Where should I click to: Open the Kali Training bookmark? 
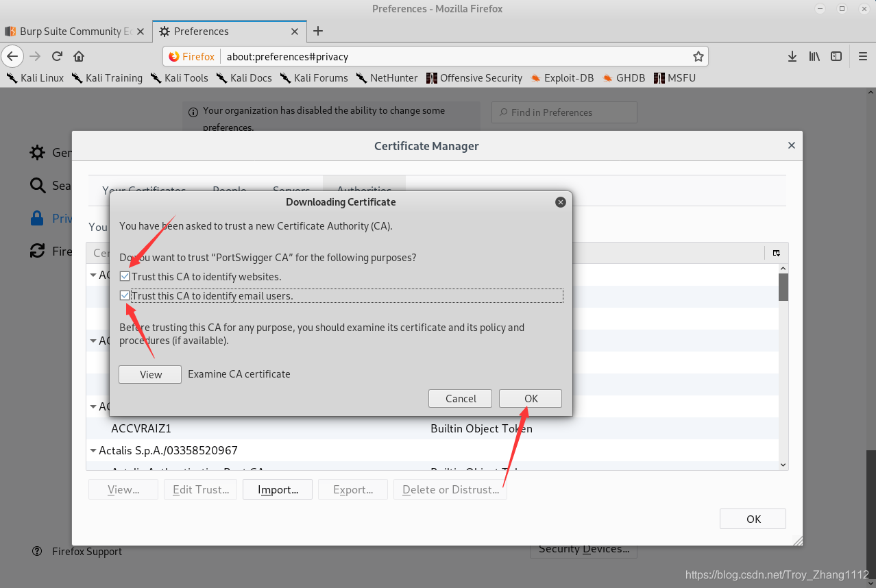pyautogui.click(x=107, y=78)
